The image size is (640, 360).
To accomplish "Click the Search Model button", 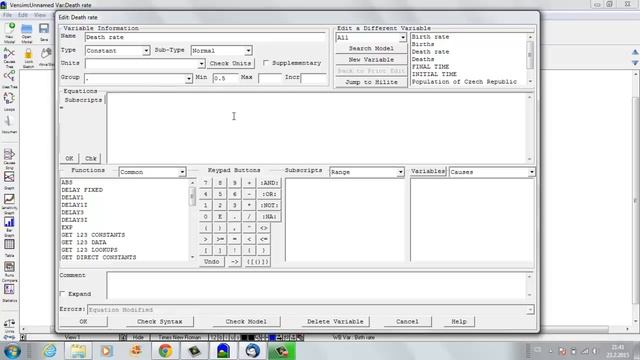I will pos(371,48).
